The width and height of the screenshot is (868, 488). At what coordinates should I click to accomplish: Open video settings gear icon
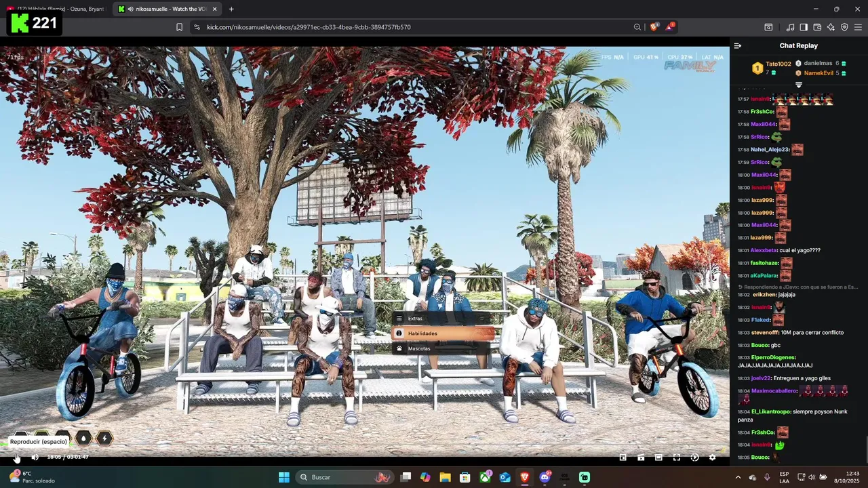pyautogui.click(x=712, y=457)
